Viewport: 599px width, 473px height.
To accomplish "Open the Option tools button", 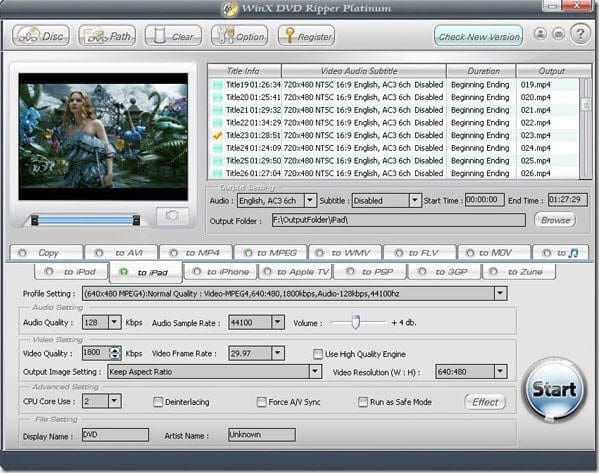I will click(x=240, y=36).
